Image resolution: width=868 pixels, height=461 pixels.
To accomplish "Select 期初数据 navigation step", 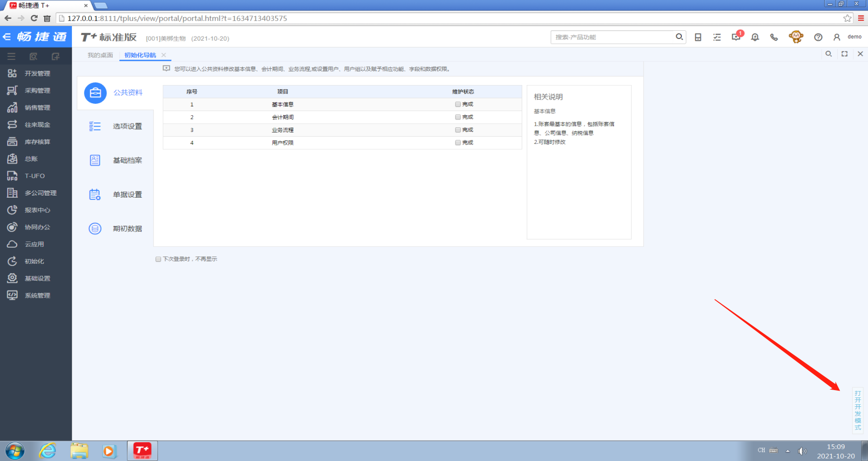I will pos(115,229).
